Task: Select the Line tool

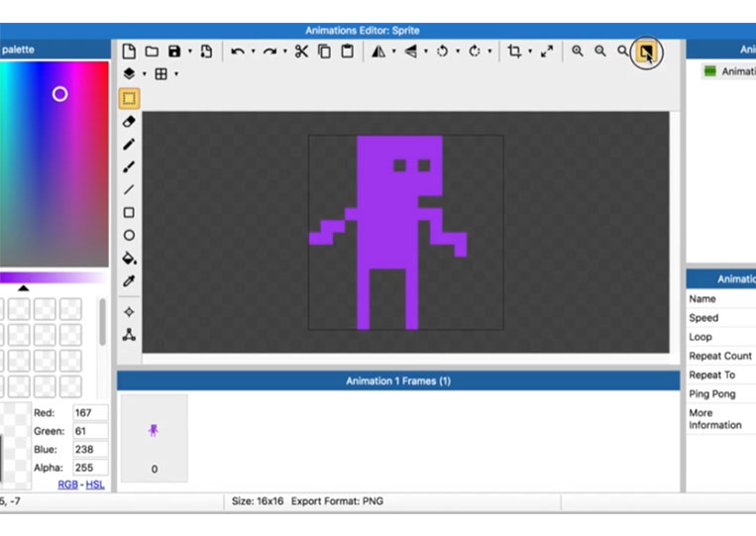Action: [129, 190]
